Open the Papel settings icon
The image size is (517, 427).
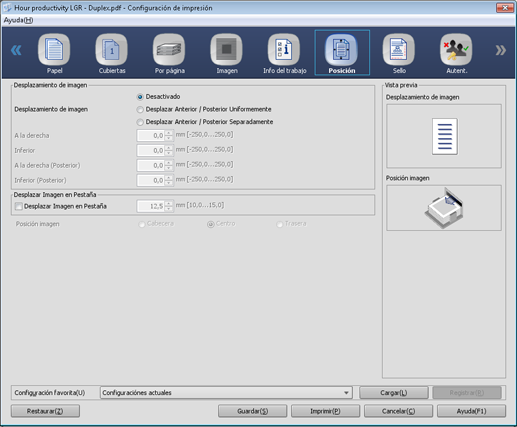[x=54, y=50]
